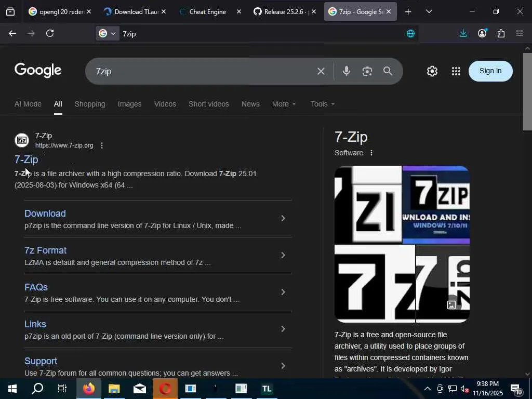Expand the Support sitelink chevron
Image resolution: width=532 pixels, height=399 pixels.
(283, 366)
